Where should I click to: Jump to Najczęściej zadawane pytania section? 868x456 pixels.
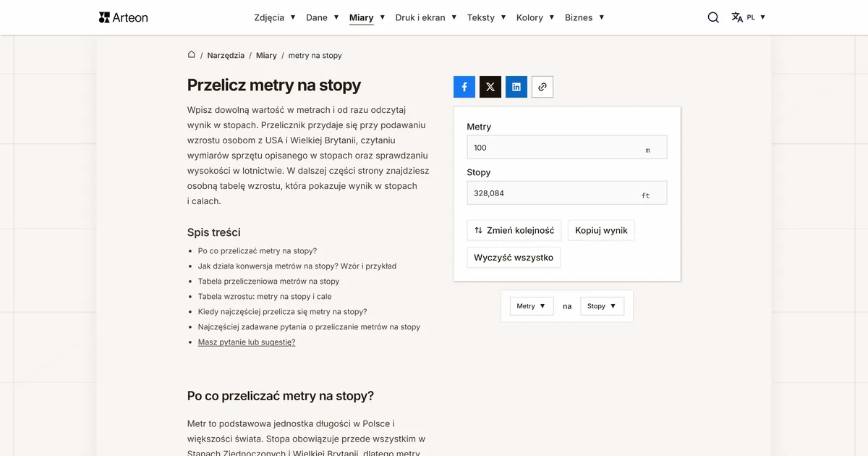309,327
